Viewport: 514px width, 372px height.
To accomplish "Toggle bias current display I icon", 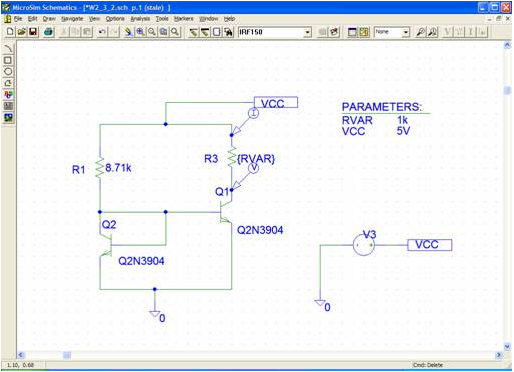I will pyautogui.click(x=471, y=32).
